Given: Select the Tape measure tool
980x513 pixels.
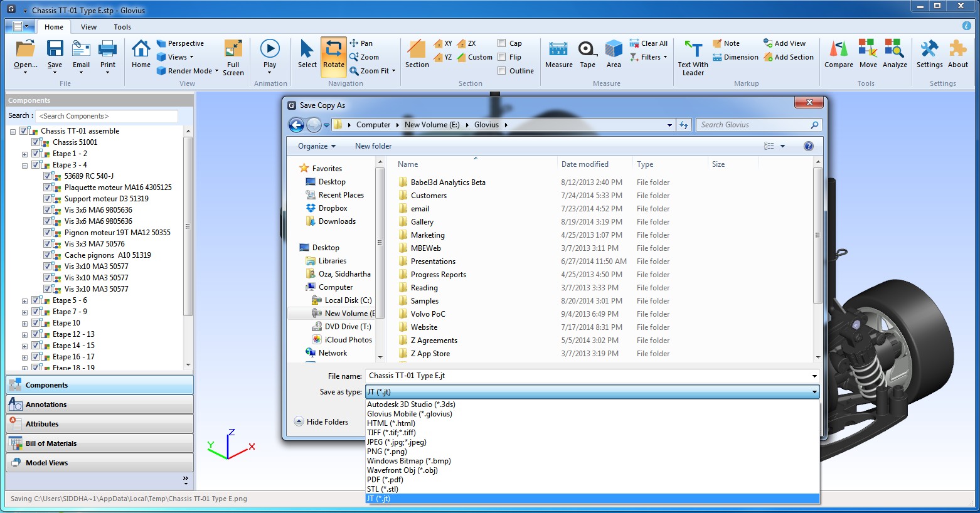Looking at the screenshot, I should (587, 54).
